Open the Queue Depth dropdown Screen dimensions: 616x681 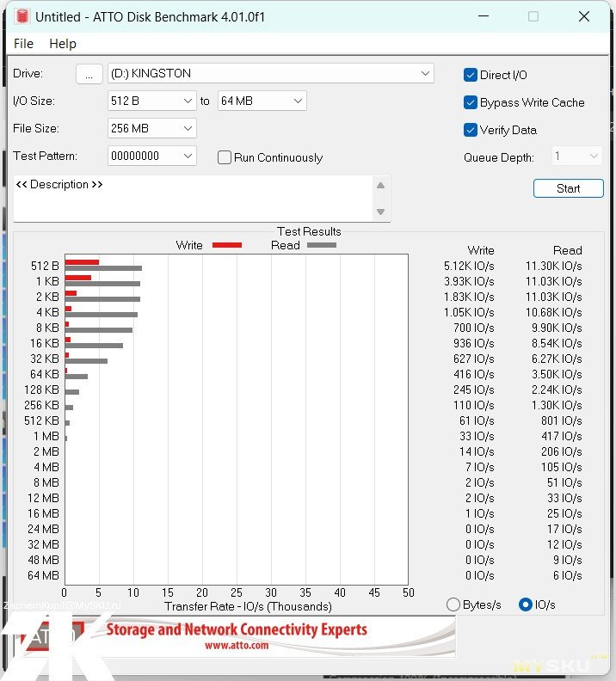click(x=577, y=156)
